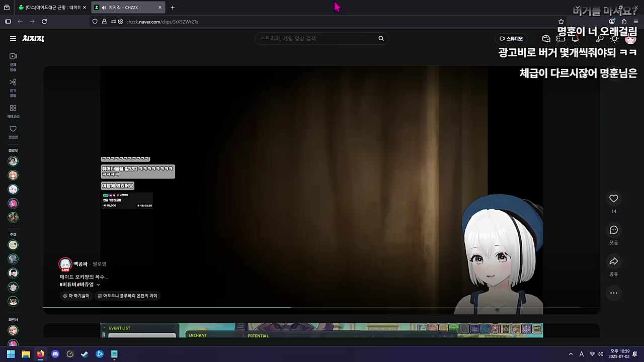Open the '아오오니 블루베리 온천의 괴이' category tag
The height and width of the screenshot is (362, 644).
pyautogui.click(x=127, y=296)
